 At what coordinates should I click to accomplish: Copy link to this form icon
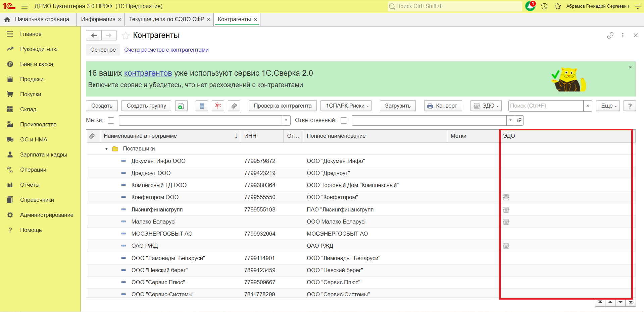(x=610, y=35)
